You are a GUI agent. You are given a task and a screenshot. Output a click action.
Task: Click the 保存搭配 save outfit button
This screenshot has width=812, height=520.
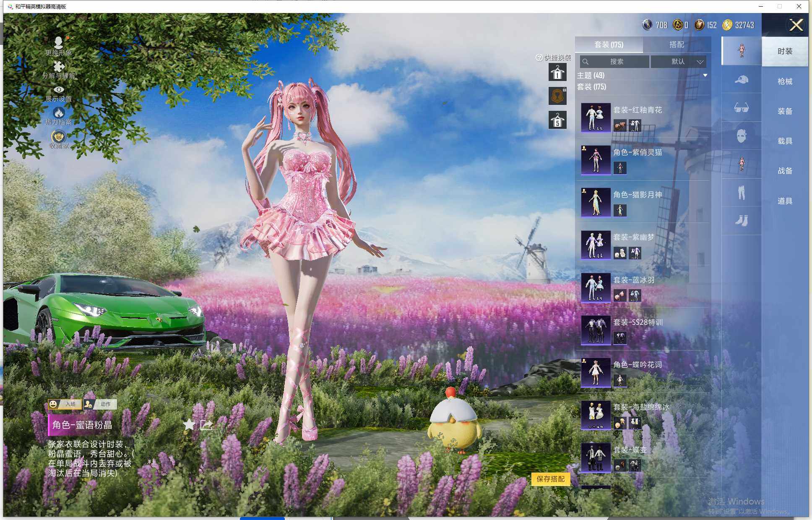(550, 479)
